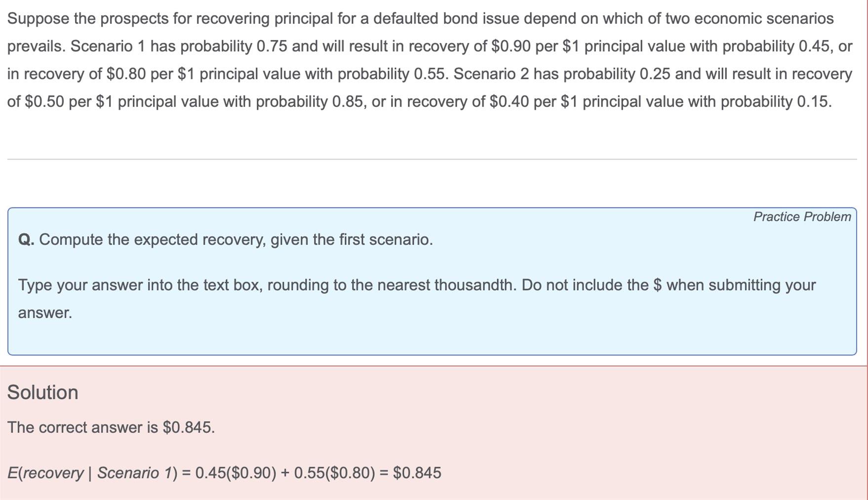Select the final "$0.845" result in the formula

pyautogui.click(x=417, y=473)
